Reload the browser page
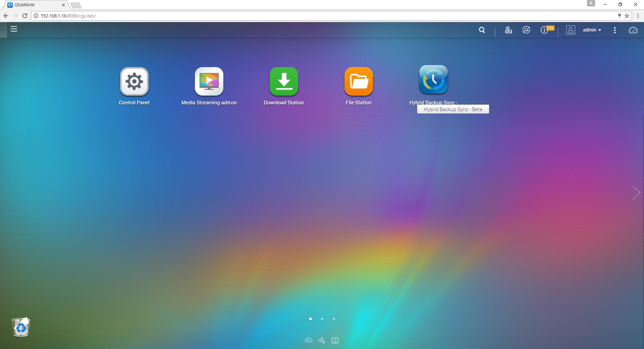This screenshot has width=644, height=349. click(x=25, y=16)
